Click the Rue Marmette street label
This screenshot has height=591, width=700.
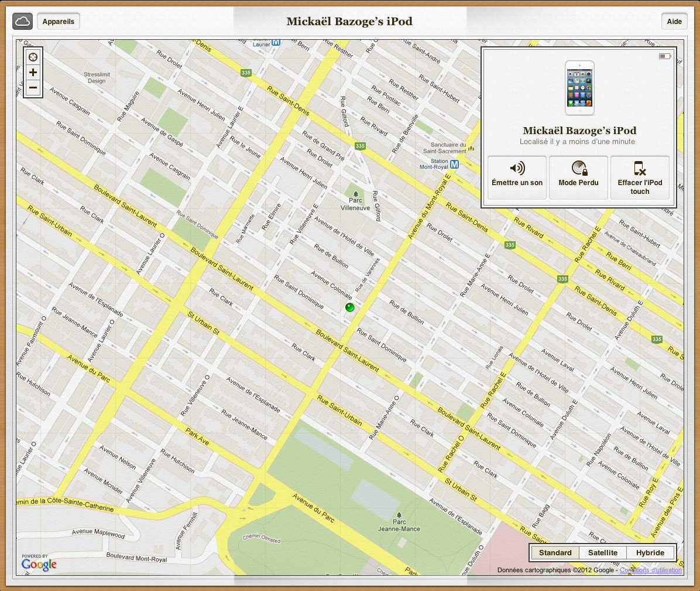[x=245, y=228]
